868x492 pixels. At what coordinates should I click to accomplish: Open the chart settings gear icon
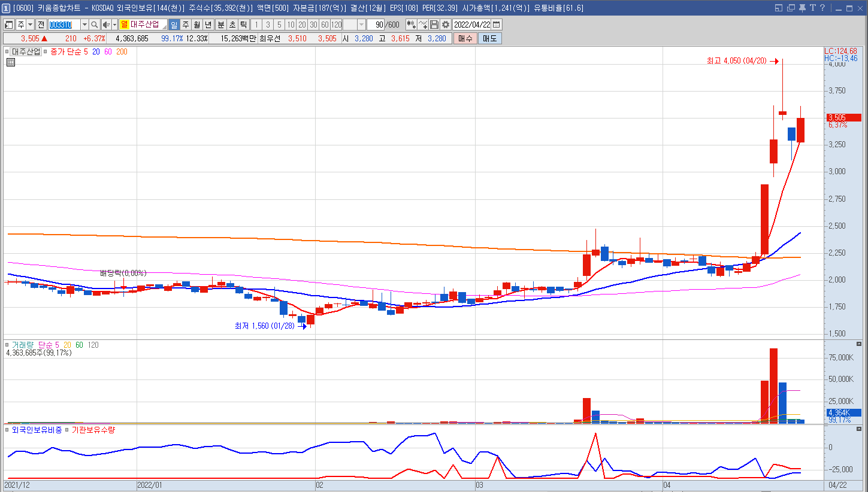[446, 25]
